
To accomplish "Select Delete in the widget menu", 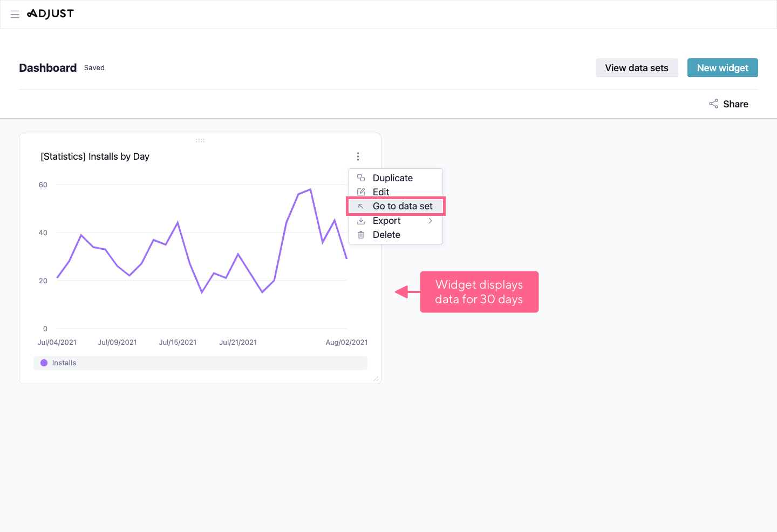I will [396, 235].
